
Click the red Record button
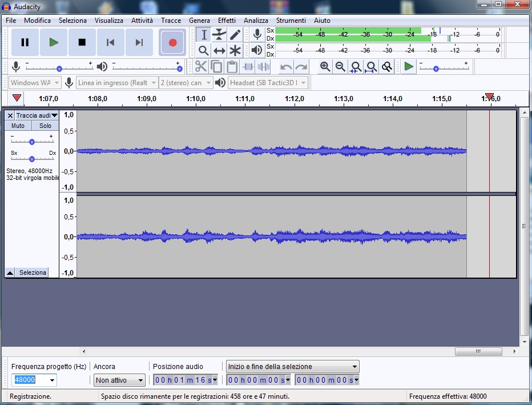point(172,42)
